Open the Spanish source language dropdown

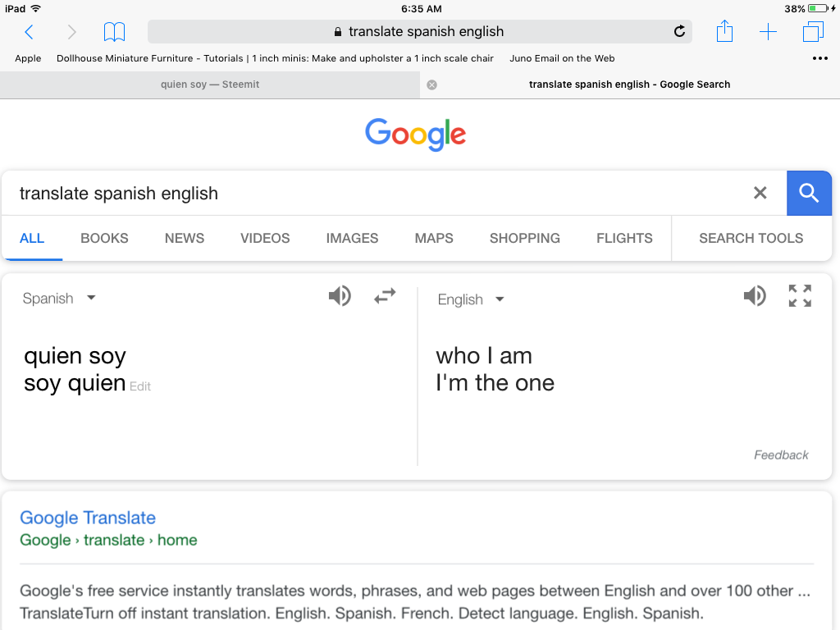[59, 299]
